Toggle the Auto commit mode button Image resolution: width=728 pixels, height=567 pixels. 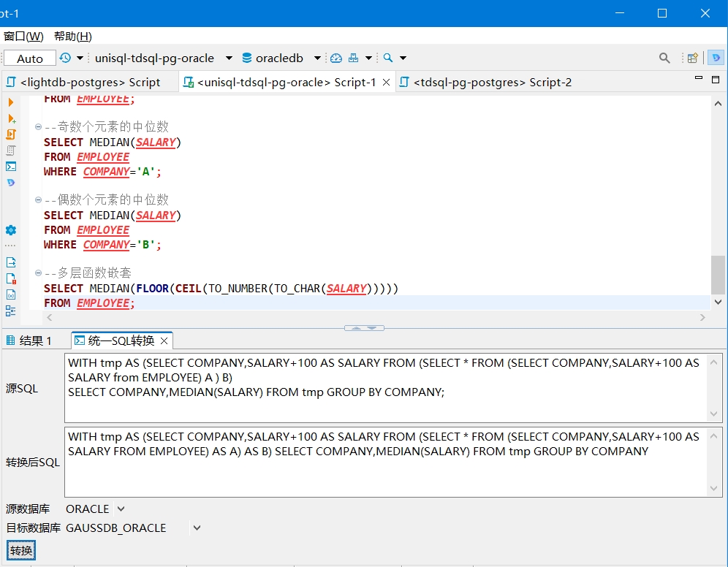pyautogui.click(x=30, y=58)
